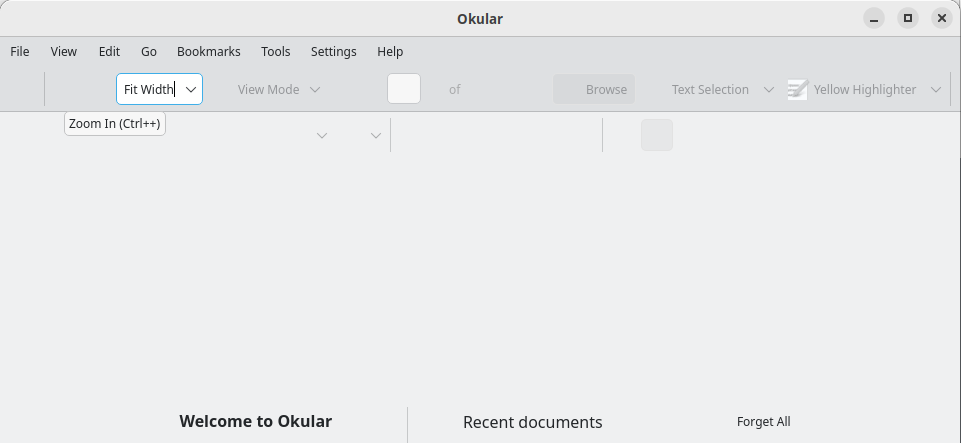961x443 pixels.
Task: Open the Fit Width zoom dropdown arrow
Action: (x=191, y=89)
